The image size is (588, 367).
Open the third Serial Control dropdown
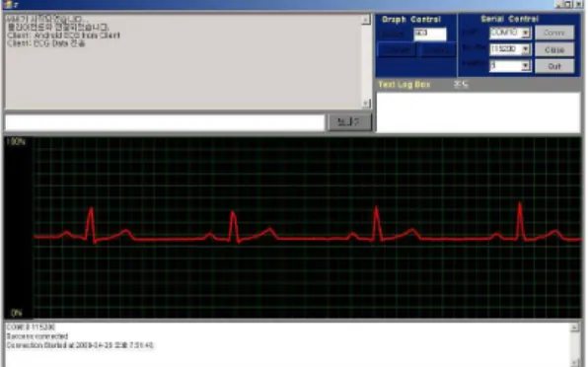click(526, 66)
